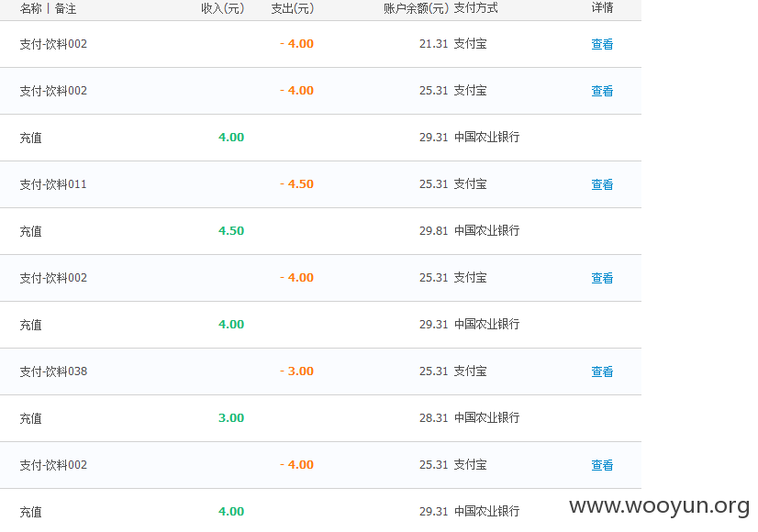Click the 名称 | 备注 column header
Screen dimensions: 758x532
tap(48, 8)
